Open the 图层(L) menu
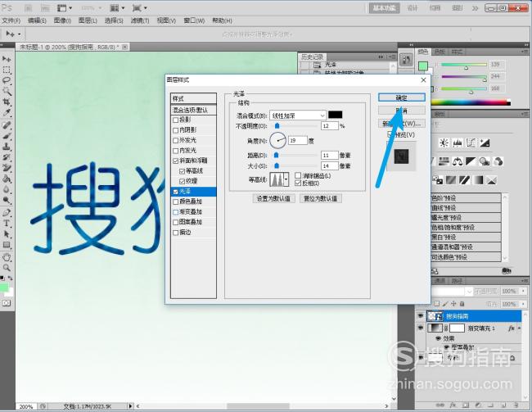The width and height of the screenshot is (532, 412). (x=88, y=20)
